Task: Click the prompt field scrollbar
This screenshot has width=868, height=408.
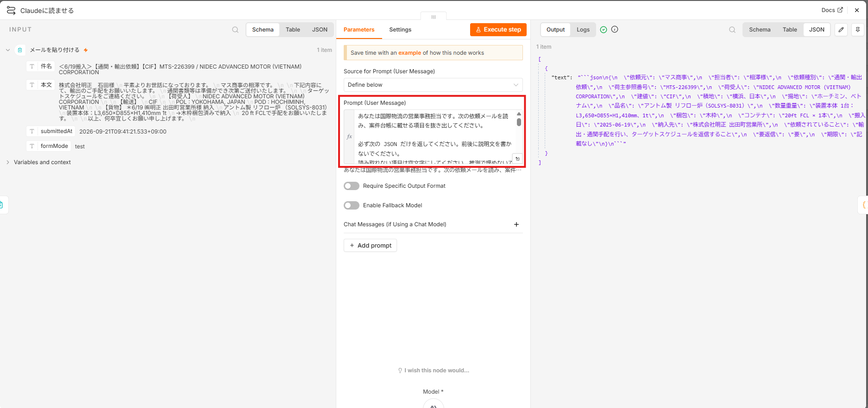Action: 519,122
